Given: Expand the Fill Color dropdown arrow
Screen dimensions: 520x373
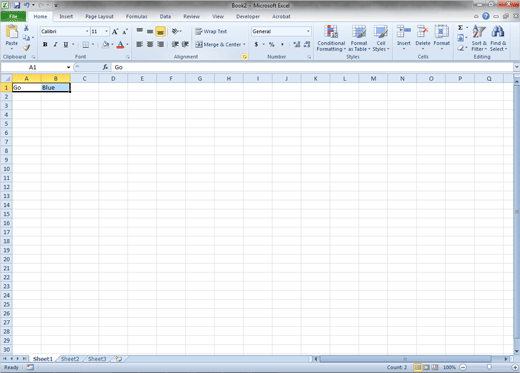Looking at the screenshot, I should (x=112, y=45).
